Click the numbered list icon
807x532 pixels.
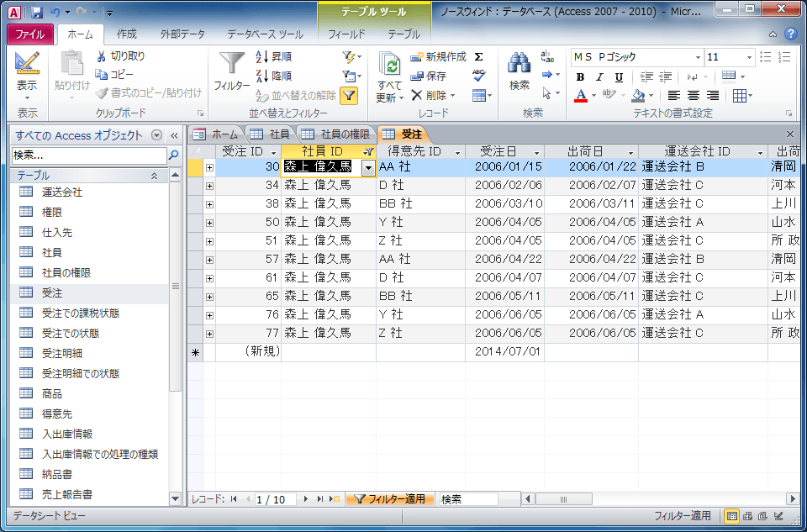[x=784, y=56]
